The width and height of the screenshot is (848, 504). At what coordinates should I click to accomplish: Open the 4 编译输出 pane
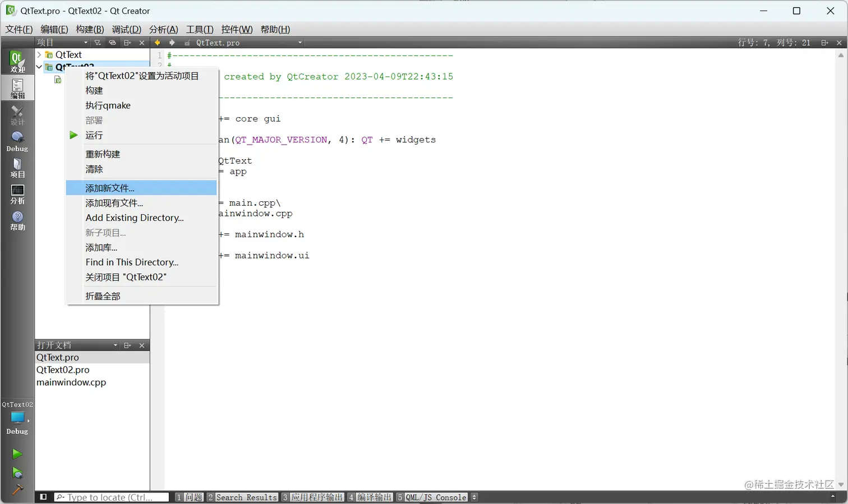click(x=370, y=497)
